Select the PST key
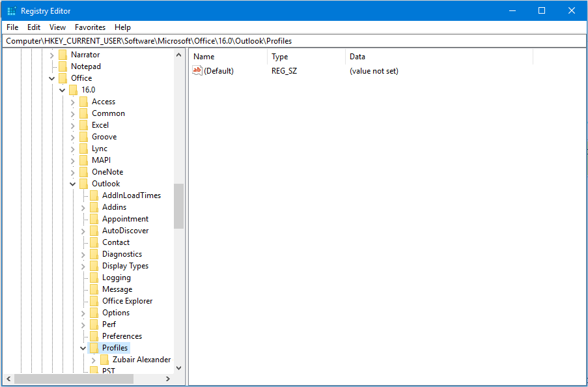This screenshot has width=588, height=387. click(108, 371)
